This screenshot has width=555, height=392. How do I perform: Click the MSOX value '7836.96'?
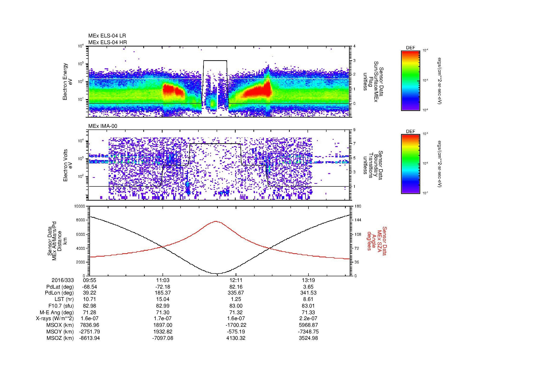pyautogui.click(x=90, y=325)
